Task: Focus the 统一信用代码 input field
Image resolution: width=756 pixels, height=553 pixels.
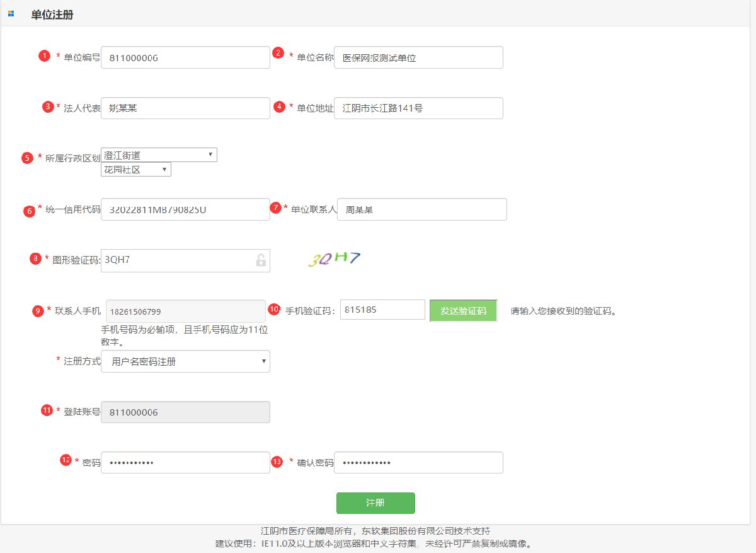Action: tap(185, 209)
